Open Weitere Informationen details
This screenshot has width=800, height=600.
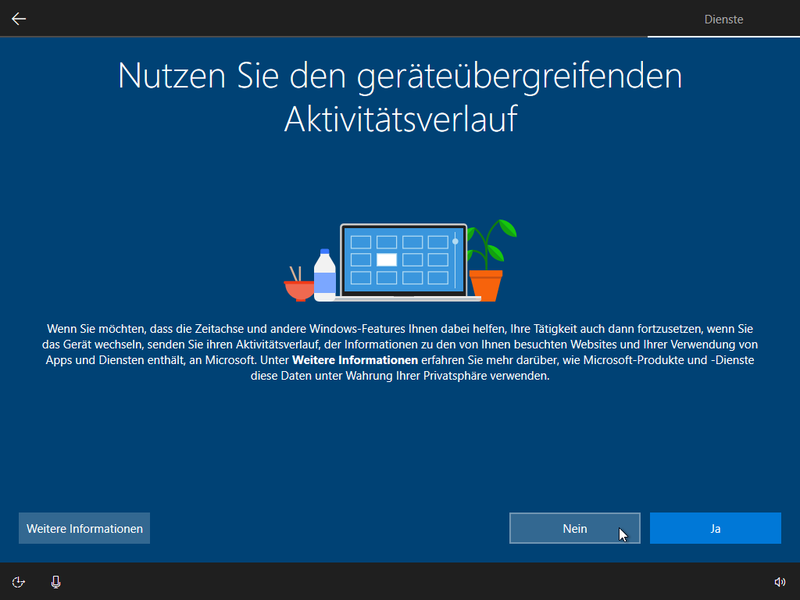(x=84, y=528)
